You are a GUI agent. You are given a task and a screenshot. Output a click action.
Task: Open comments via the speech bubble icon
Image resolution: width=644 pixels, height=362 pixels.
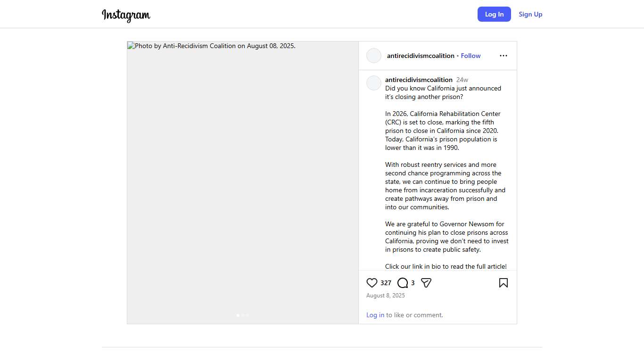[403, 283]
